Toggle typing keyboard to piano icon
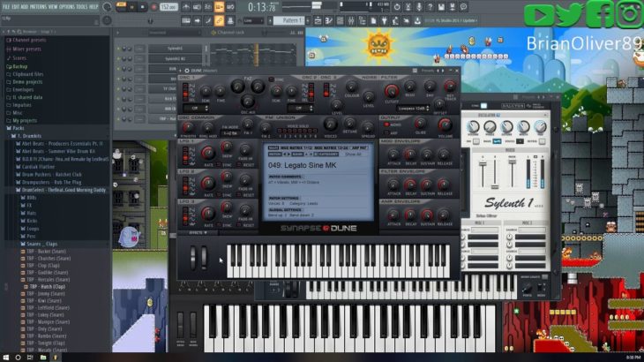The image size is (644, 362). [186, 20]
